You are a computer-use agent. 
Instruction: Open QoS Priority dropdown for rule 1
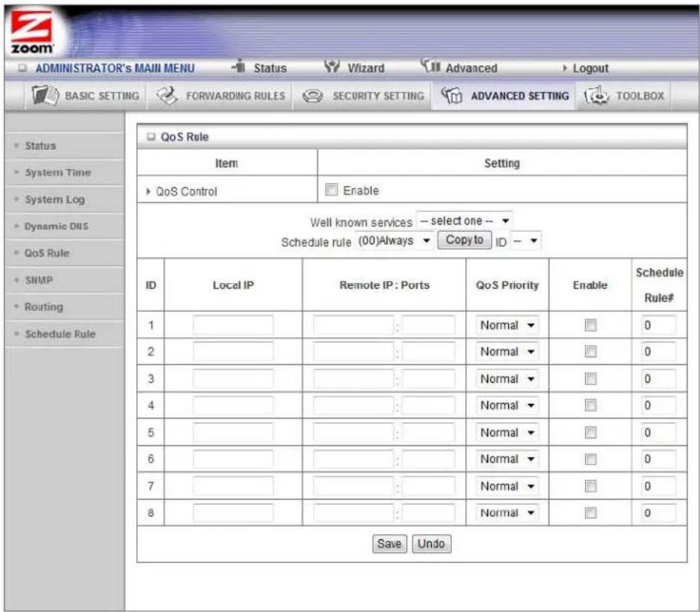(x=507, y=325)
